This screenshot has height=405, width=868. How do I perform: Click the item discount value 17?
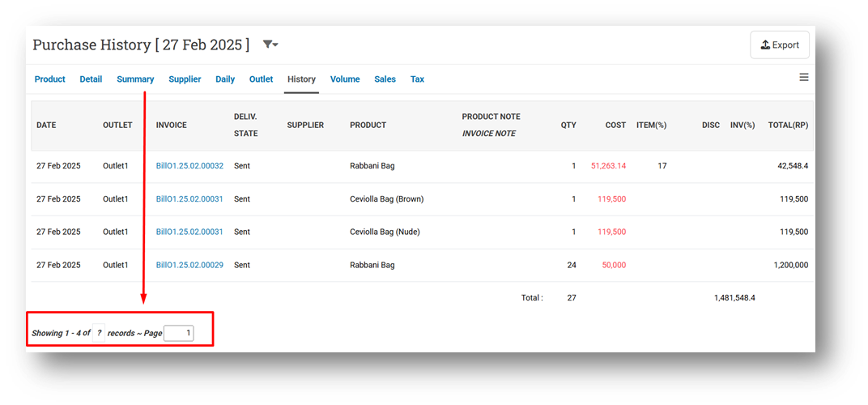point(662,166)
